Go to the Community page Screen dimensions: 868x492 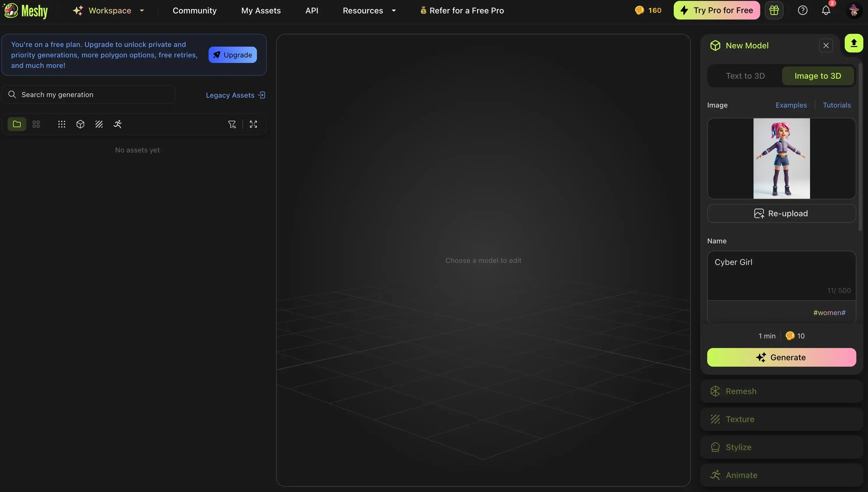(x=195, y=10)
